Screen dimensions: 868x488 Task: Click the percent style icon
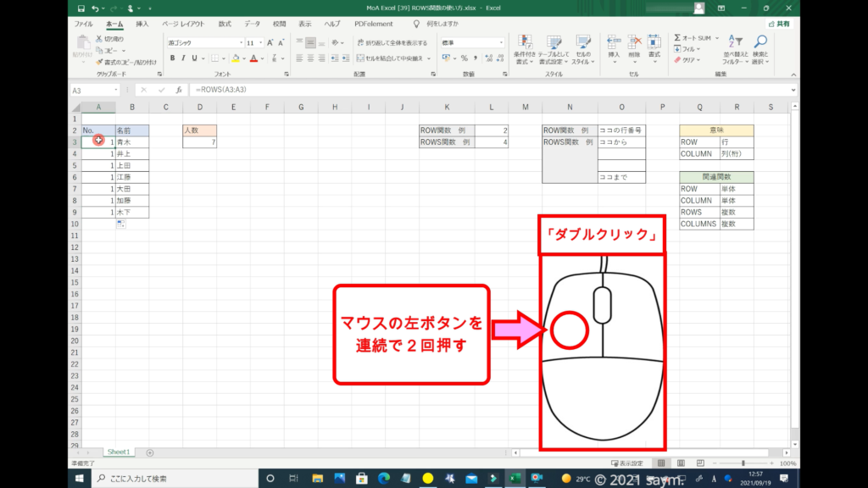point(464,58)
